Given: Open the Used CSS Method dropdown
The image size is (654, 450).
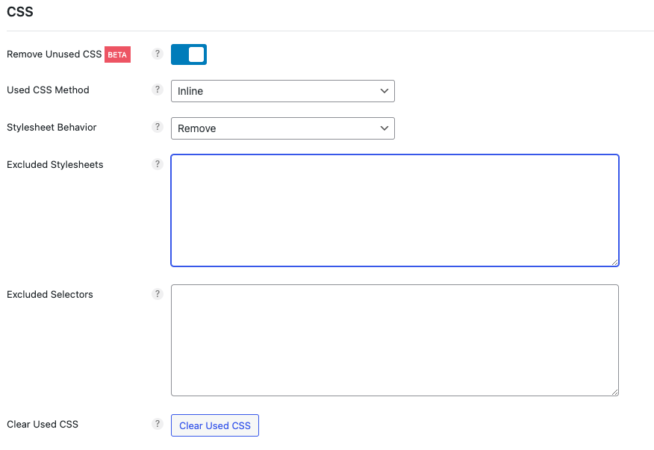Looking at the screenshot, I should click(x=282, y=91).
